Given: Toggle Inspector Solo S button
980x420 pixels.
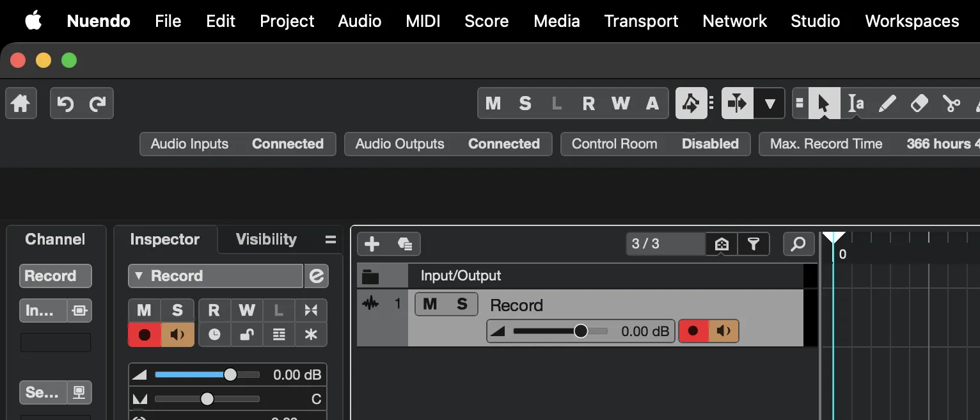Looking at the screenshot, I should click(x=177, y=311).
